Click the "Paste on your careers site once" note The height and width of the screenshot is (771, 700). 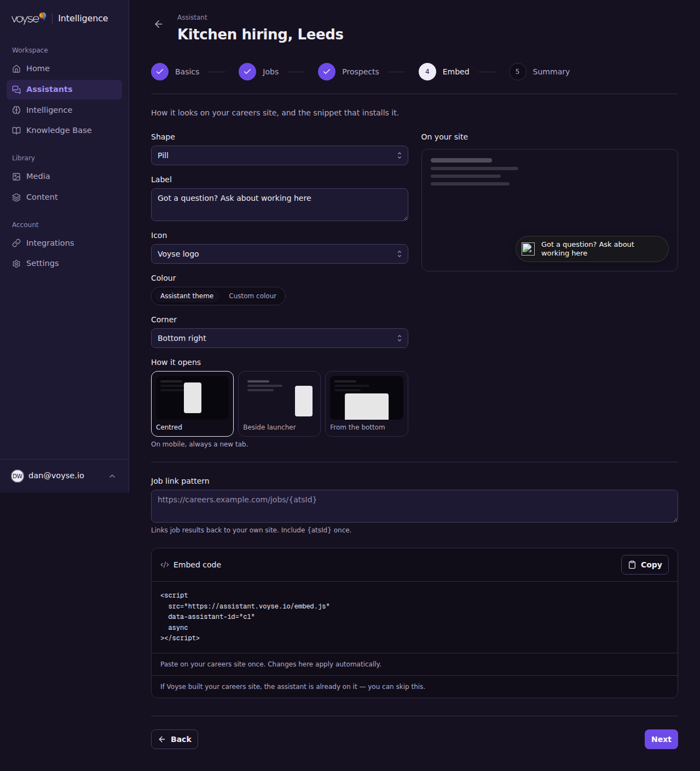click(271, 664)
